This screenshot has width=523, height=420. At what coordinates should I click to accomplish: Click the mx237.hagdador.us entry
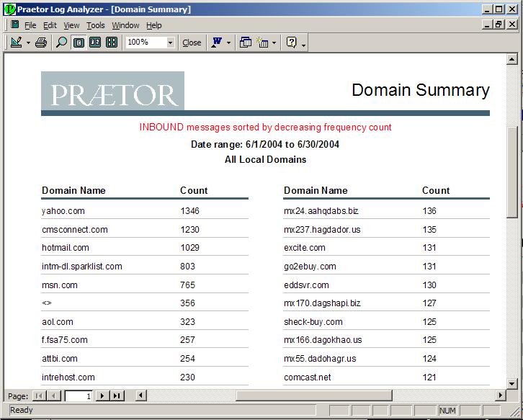coord(322,230)
